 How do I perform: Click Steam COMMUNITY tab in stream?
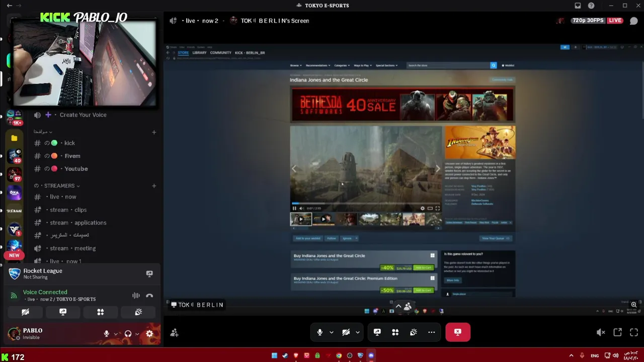(221, 53)
